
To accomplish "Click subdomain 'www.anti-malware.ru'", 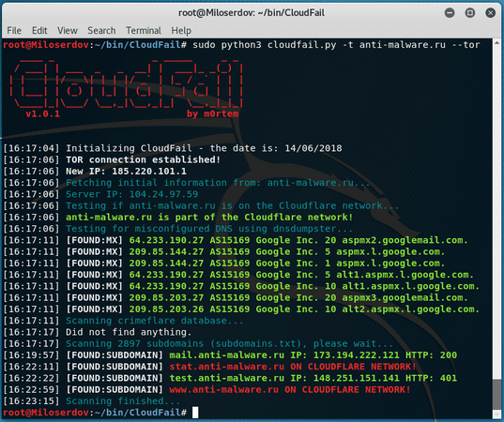I will coord(223,390).
